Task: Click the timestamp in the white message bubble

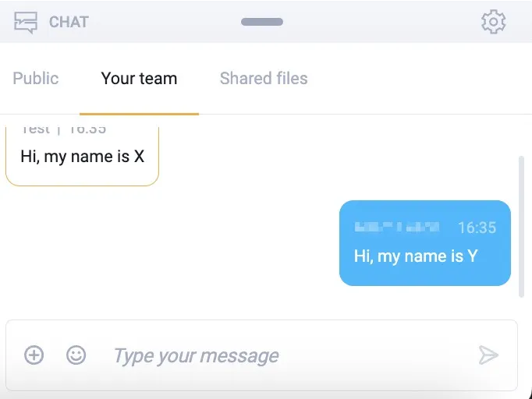Action: (87, 129)
